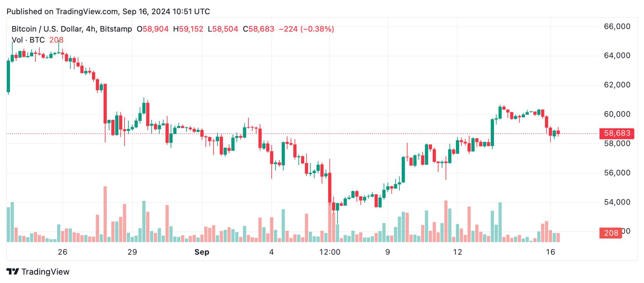Click the 12:00 time axis label

click(330, 252)
